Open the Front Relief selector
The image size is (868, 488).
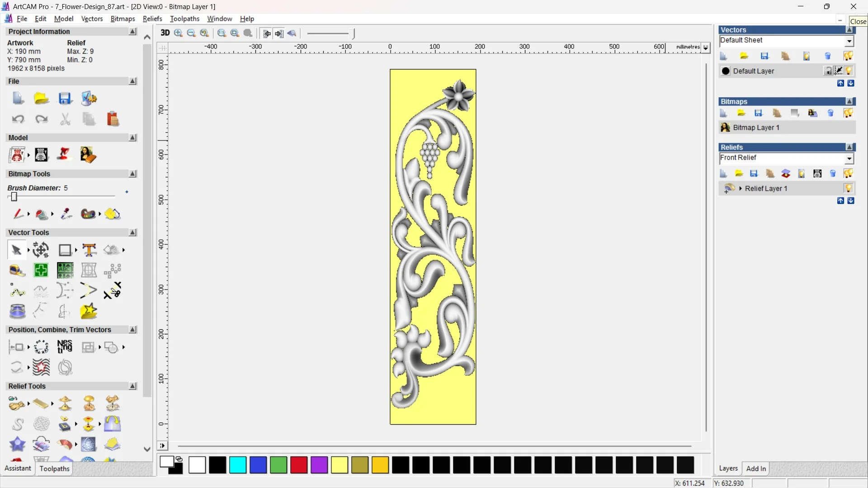click(849, 159)
